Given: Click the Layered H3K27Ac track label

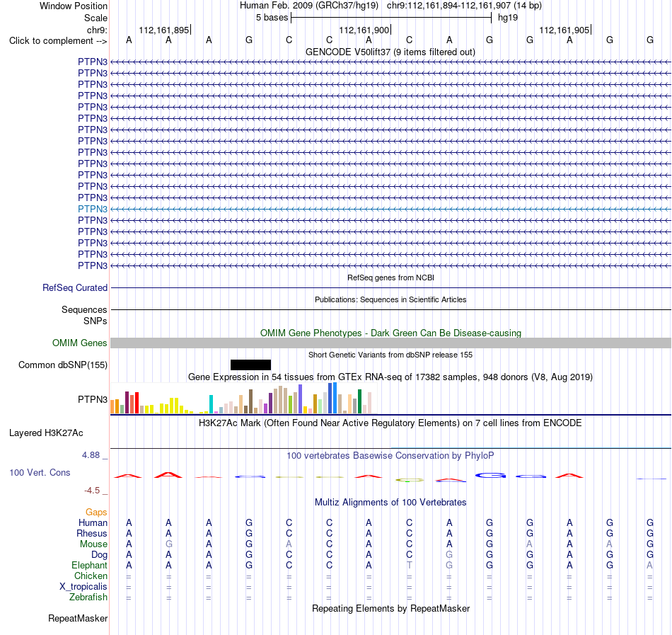Looking at the screenshot, I should tap(46, 433).
